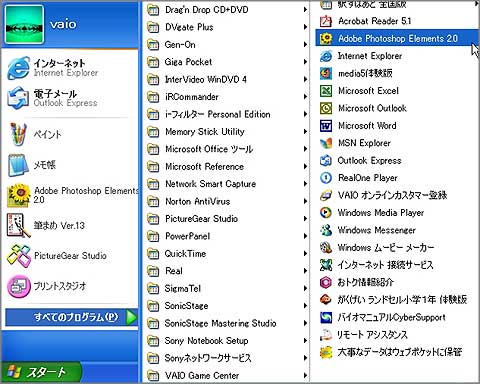Open Real folder entry
480x384 pixels.
coord(227,271)
